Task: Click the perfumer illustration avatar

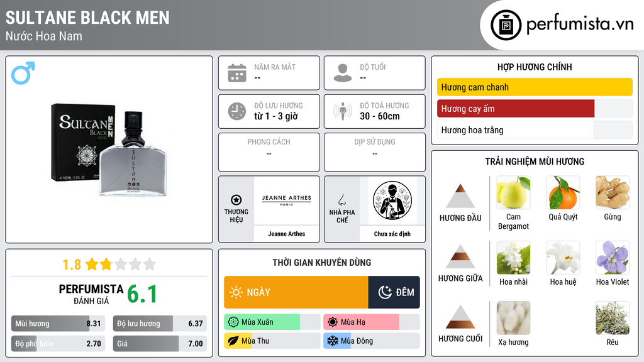Action: click(x=392, y=200)
